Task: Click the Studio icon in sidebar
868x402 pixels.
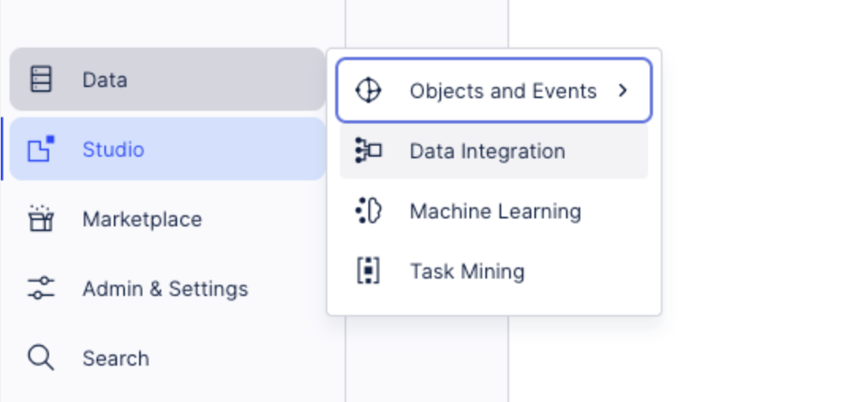Action: [40, 150]
